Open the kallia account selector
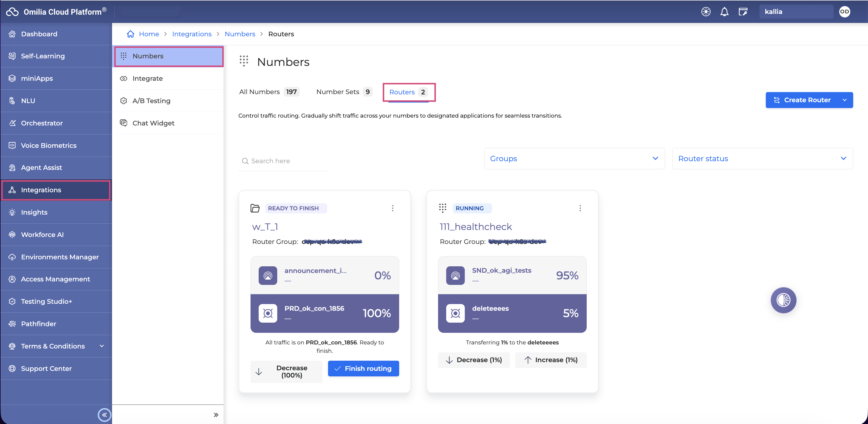868x424 pixels. [796, 12]
